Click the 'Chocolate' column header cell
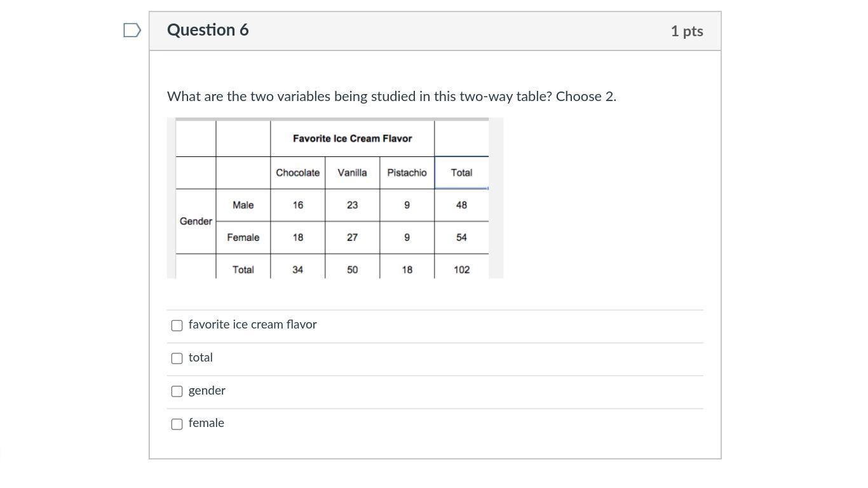The height and width of the screenshot is (488, 868). click(x=297, y=173)
